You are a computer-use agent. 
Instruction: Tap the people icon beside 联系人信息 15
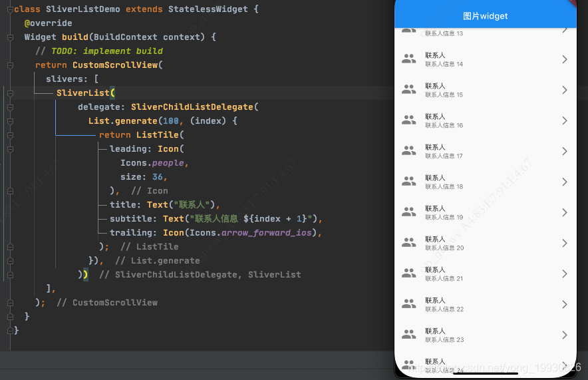tap(409, 89)
